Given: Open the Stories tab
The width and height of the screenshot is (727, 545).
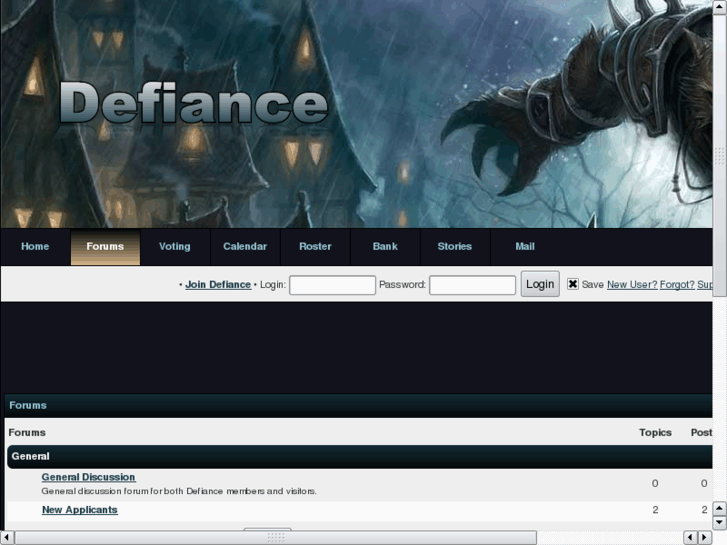Looking at the screenshot, I should [x=455, y=246].
